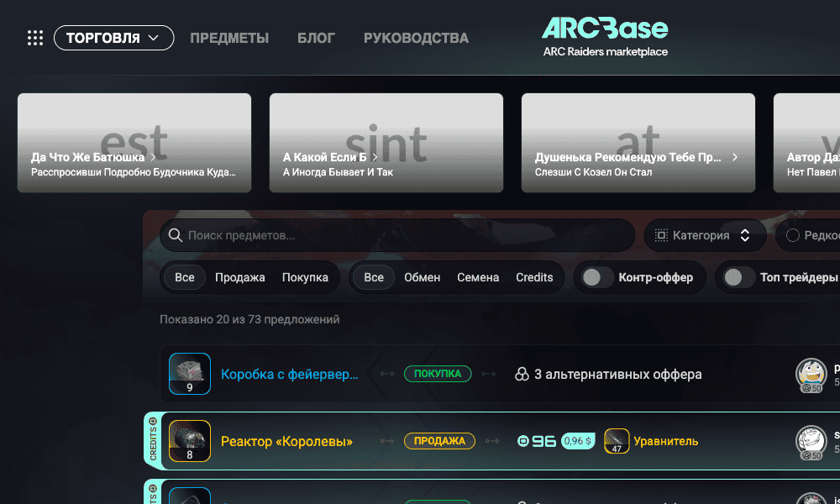Screen dimensions: 840x504
Task: Click 'Показано 20 из 73 предложений' text
Action: coord(249,319)
